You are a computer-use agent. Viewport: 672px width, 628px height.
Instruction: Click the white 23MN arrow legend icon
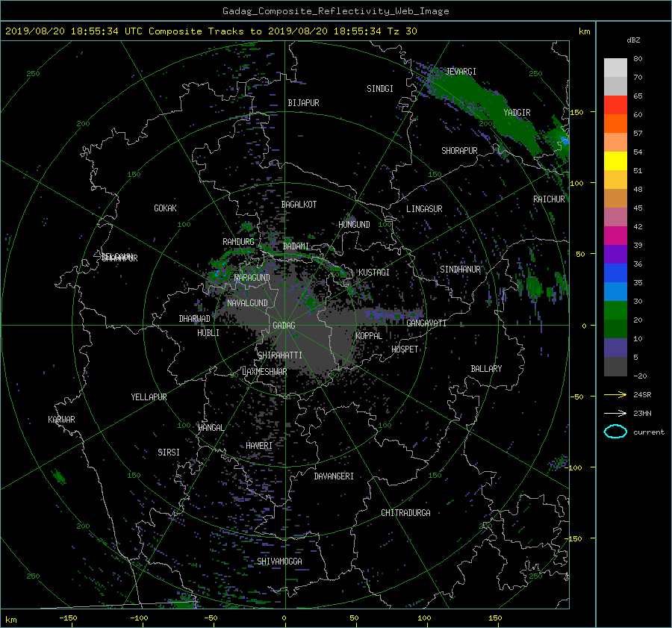615,413
